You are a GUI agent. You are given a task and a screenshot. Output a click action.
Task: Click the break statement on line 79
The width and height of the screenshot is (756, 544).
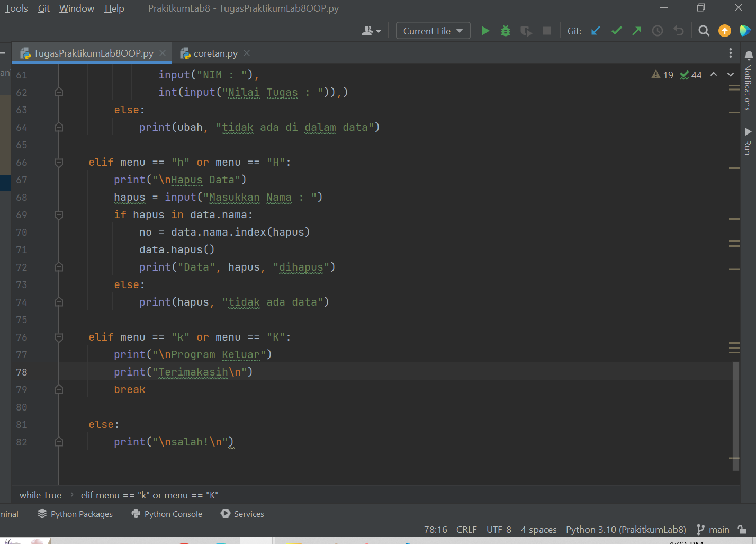[130, 389]
